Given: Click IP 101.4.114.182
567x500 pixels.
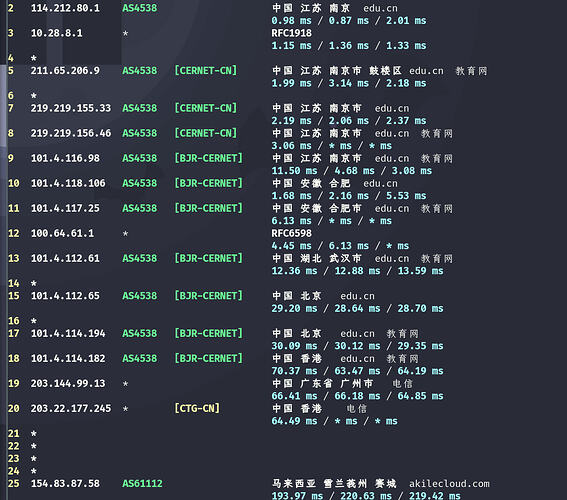Looking at the screenshot, I should (x=68, y=359).
